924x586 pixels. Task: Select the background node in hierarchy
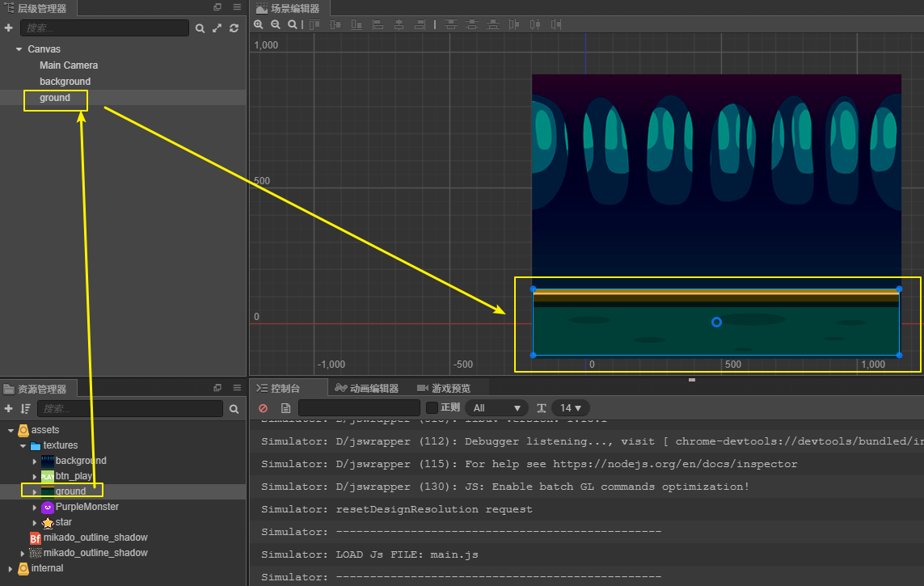[65, 82]
